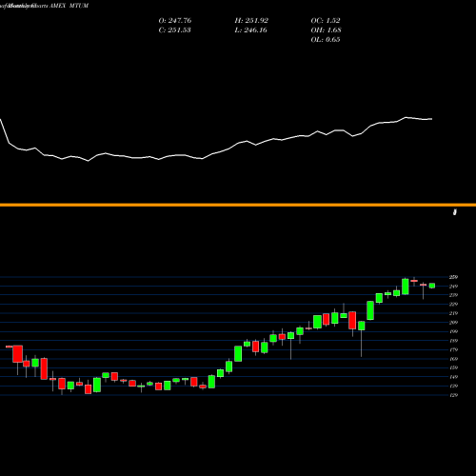Select the high value H: 251.92

[x=251, y=21]
